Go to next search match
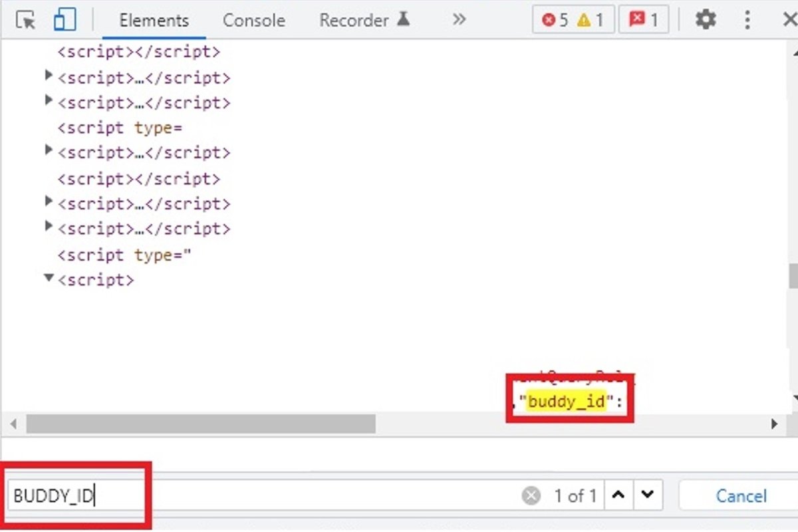Screen dimensions: 798x532 (x=647, y=495)
